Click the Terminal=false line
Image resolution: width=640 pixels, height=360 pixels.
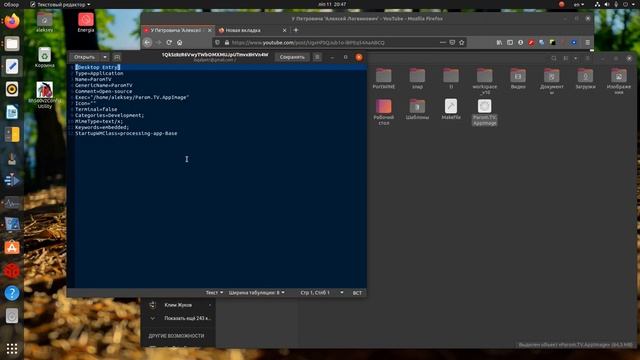click(x=96, y=109)
